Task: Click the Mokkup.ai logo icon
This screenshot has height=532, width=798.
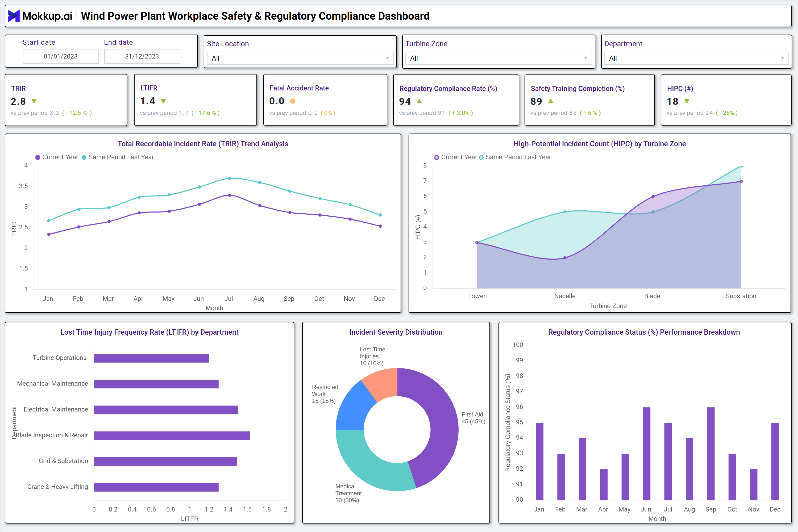Action: click(14, 16)
